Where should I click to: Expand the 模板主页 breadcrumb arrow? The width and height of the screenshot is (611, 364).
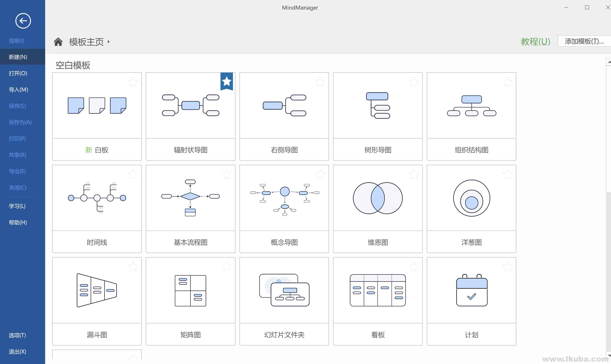point(108,42)
